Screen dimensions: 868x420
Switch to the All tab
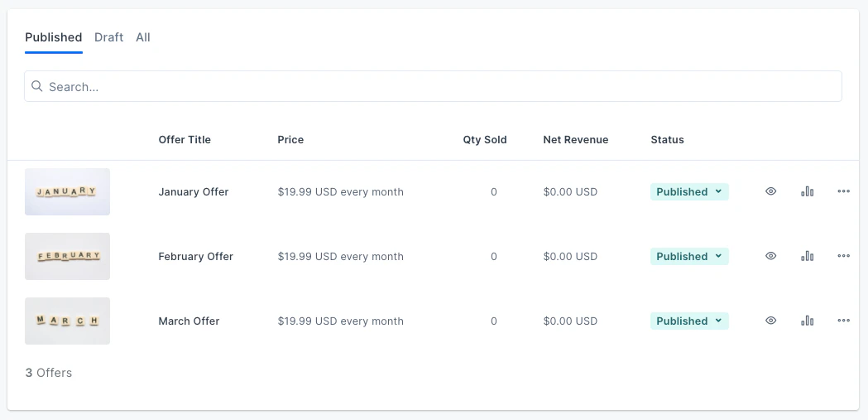point(143,37)
